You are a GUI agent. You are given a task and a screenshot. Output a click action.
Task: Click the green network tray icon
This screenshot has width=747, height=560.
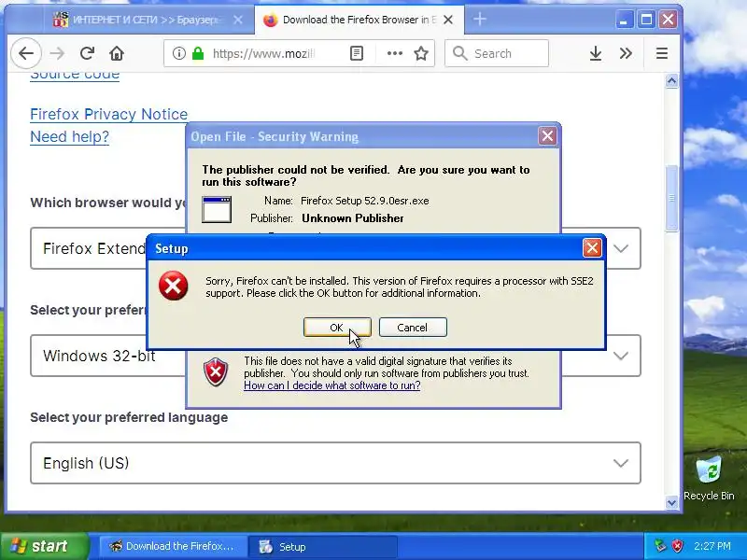tap(660, 546)
